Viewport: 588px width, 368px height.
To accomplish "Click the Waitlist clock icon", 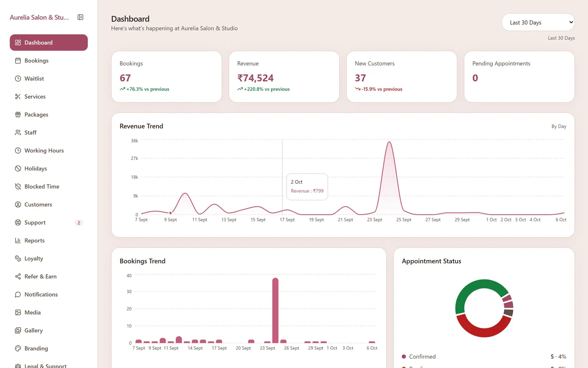I will click(18, 79).
